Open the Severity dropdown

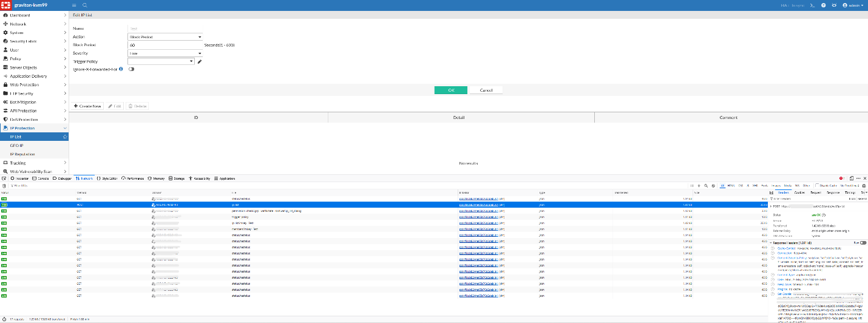click(165, 53)
